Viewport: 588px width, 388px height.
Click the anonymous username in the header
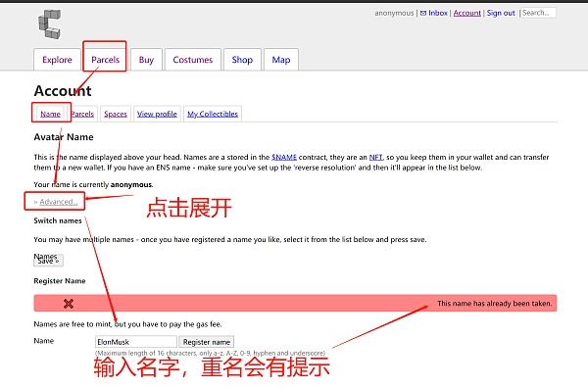(x=394, y=13)
